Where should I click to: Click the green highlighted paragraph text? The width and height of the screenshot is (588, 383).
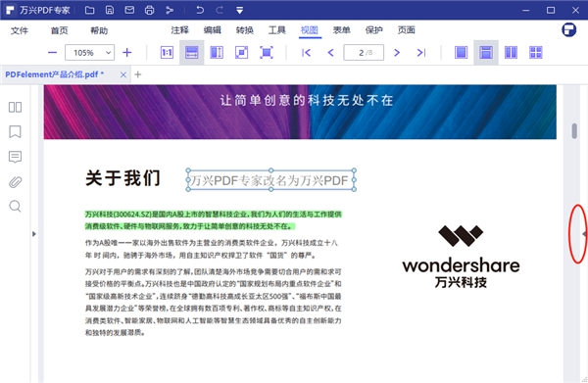(x=214, y=220)
